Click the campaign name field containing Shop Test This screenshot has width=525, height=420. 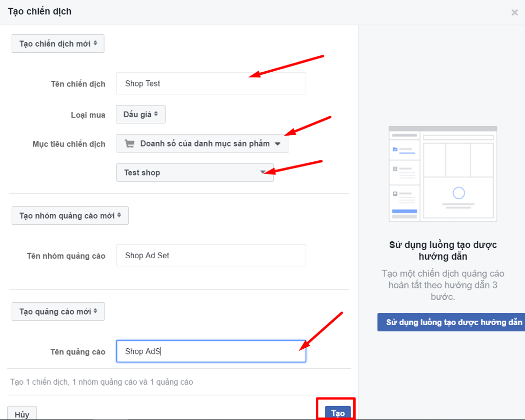211,83
